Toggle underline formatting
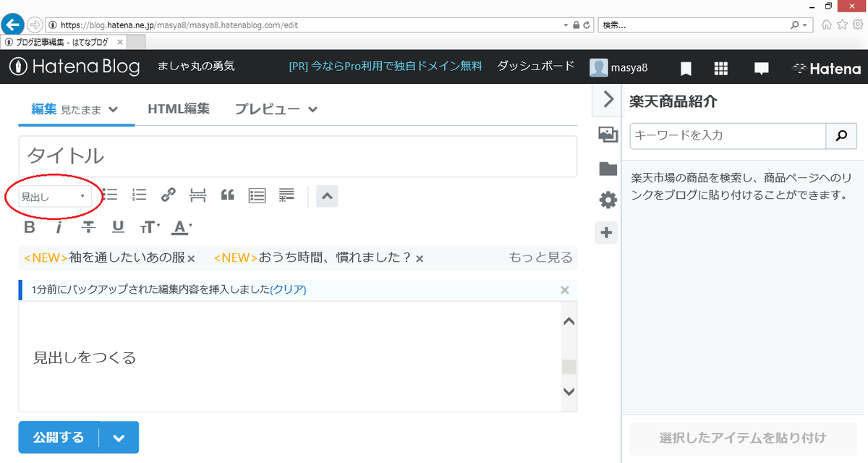Screen dimensions: 868x463 click(118, 227)
